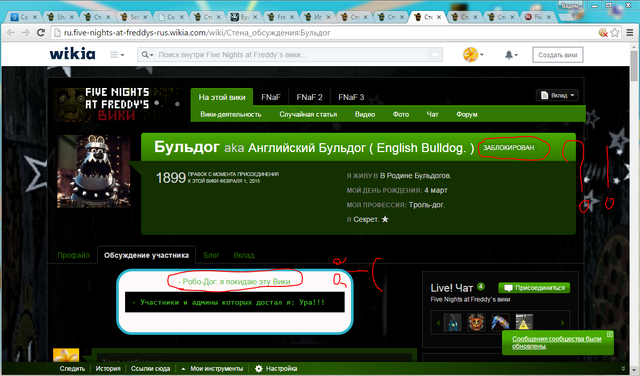This screenshot has width=640, height=376.
Task: Collapse the bottom toolbar with double chevron
Action: point(623,369)
